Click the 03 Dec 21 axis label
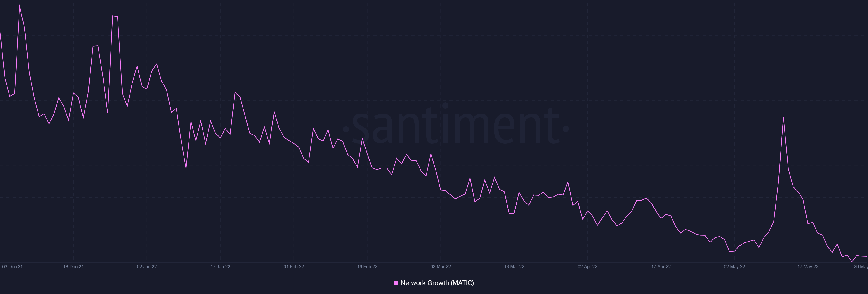 tap(12, 267)
